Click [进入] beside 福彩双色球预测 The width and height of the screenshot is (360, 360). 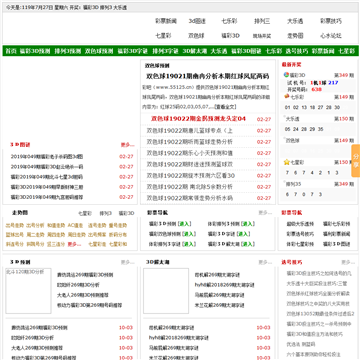click(189, 234)
